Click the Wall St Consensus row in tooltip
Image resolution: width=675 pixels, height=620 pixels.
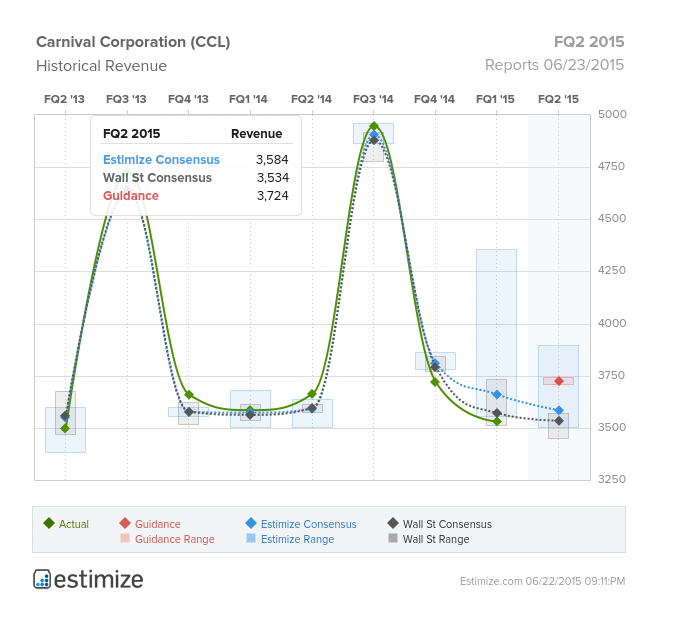(196, 177)
